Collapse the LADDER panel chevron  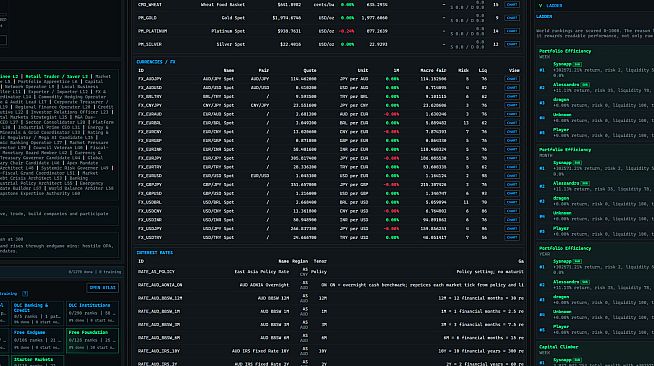point(541,5)
